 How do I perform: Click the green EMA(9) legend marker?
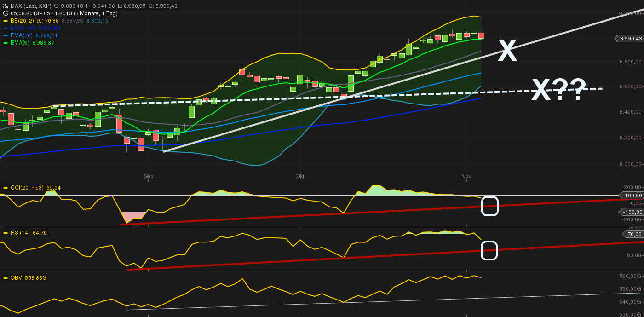pyautogui.click(x=6, y=42)
